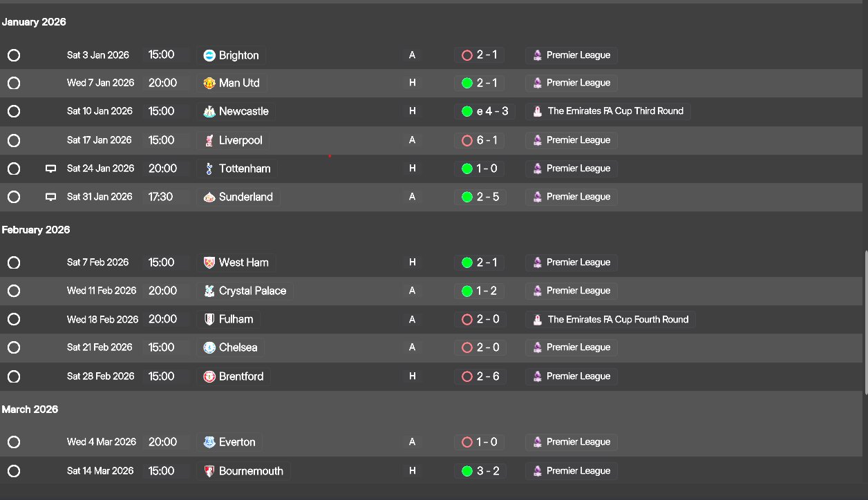
Task: Click the Premier League label on Sunderland row
Action: [578, 197]
